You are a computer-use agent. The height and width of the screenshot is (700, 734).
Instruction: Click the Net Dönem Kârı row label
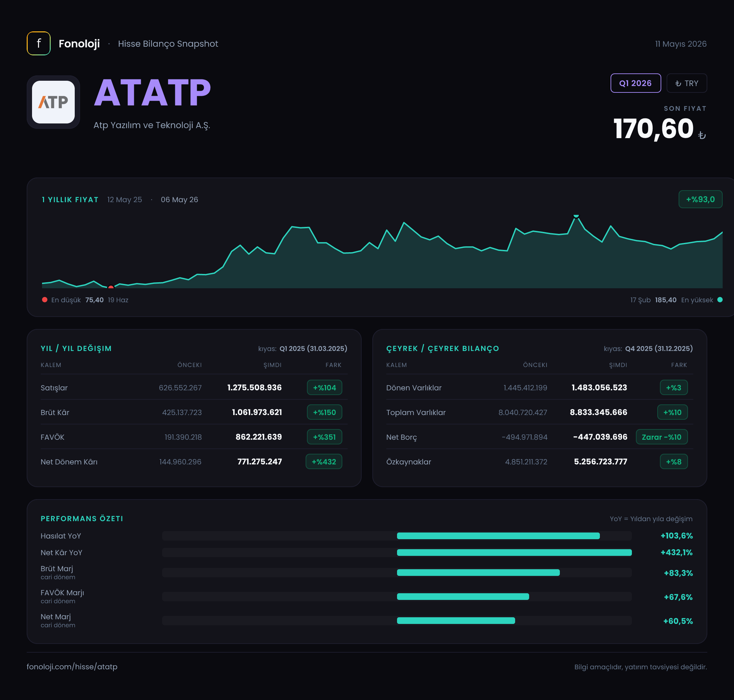click(69, 461)
